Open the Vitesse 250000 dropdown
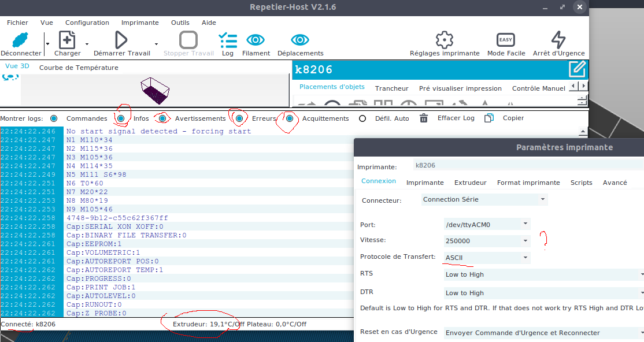The width and height of the screenshot is (644, 342). 487,240
